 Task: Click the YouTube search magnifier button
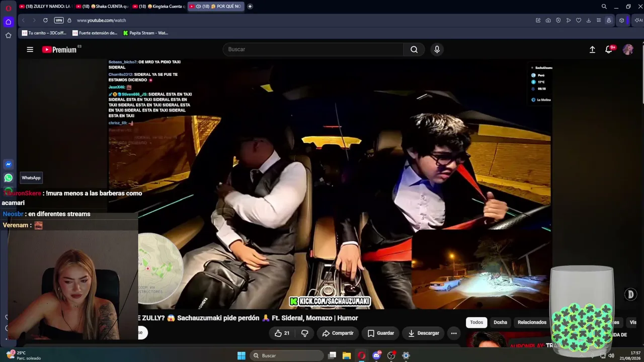414,49
